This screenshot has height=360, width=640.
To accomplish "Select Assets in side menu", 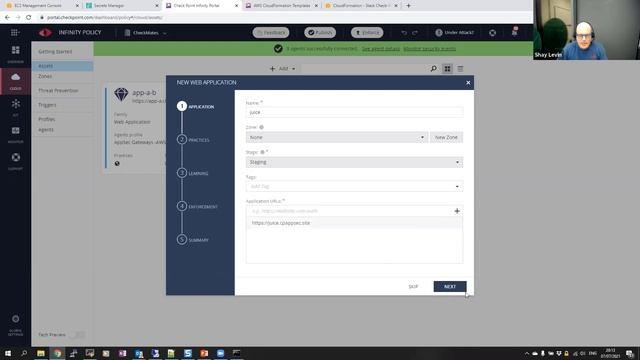I will pyautogui.click(x=63, y=66).
